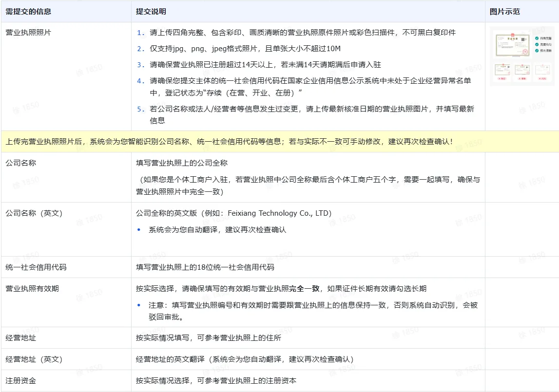The height and width of the screenshot is (392, 559).
Task: Click instruction 5 about '若公司名称或法人/经营者等信息发生过变更'
Action: tap(312, 115)
